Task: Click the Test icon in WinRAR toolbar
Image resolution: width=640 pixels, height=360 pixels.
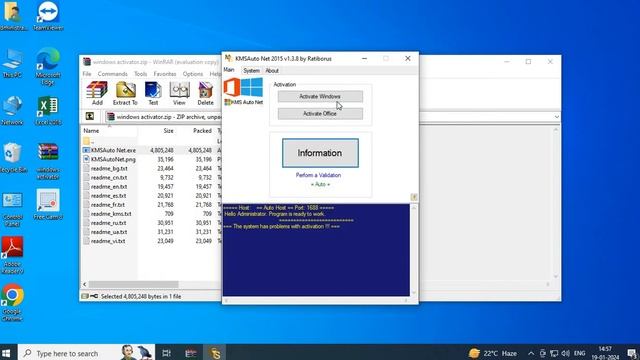Action: click(x=153, y=93)
